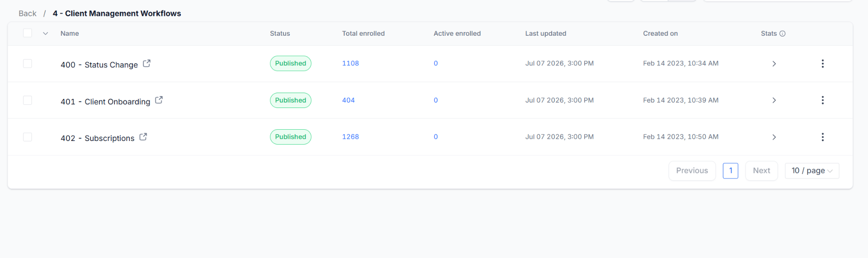Click created date Feb 14 2023, 10:34 AM
Screen dimensions: 868x258
pos(681,63)
